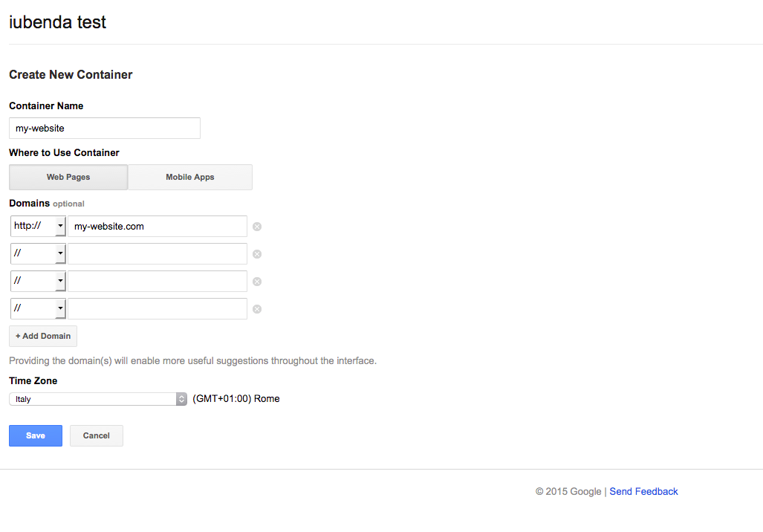This screenshot has height=532, width=763.
Task: Click the my-website.com domain field
Action: pyautogui.click(x=158, y=227)
